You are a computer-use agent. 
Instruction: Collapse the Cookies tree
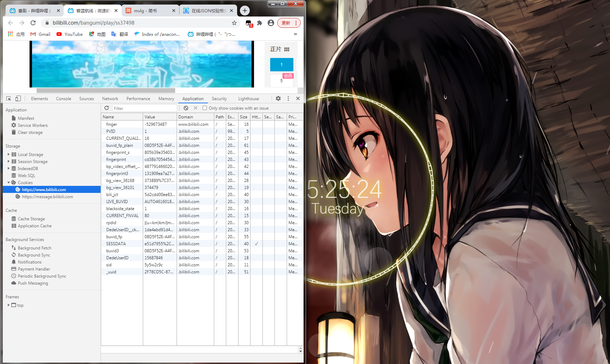pyautogui.click(x=8, y=183)
